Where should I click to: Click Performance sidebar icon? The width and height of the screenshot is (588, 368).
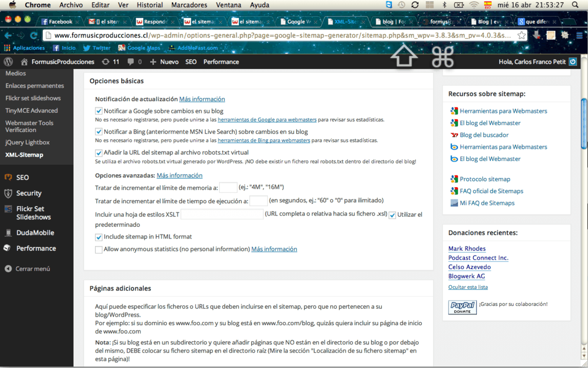[x=7, y=248]
